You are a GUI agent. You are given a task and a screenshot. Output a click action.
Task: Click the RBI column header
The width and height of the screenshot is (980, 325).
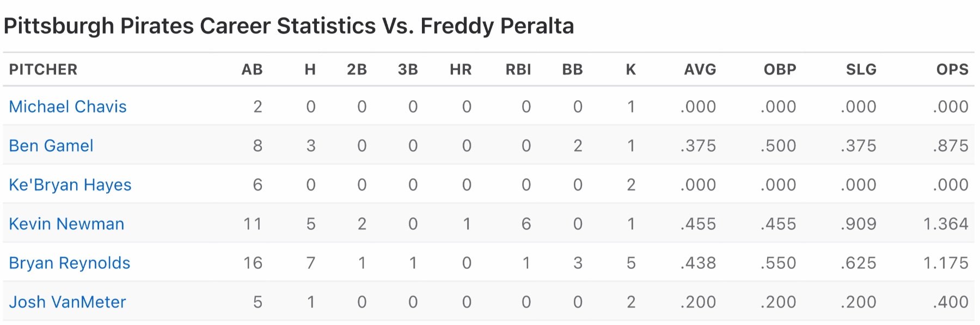(x=518, y=70)
